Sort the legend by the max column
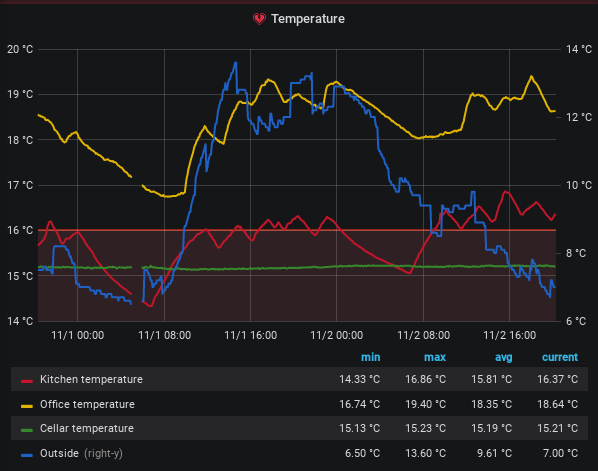The height and width of the screenshot is (471, 598). tap(435, 357)
